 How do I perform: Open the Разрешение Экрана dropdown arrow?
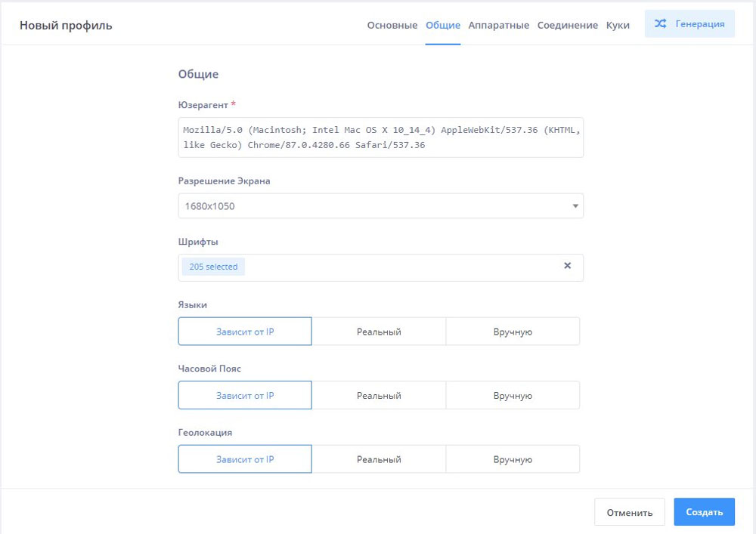click(x=575, y=206)
